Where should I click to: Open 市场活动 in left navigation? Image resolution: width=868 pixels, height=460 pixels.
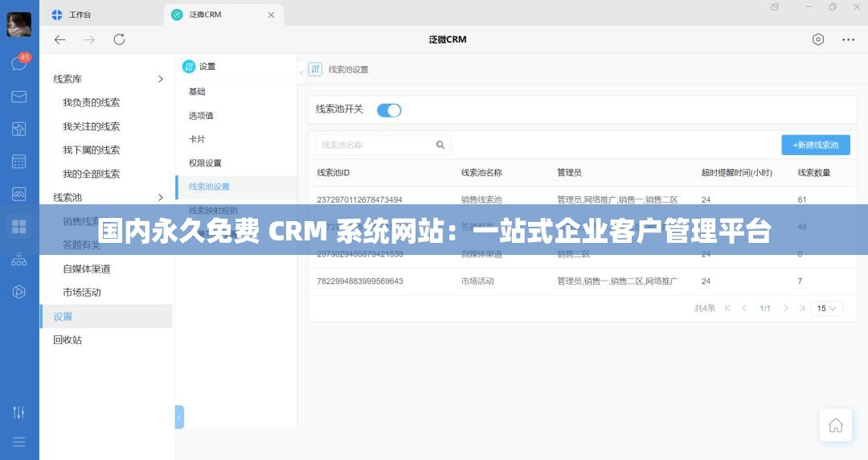pyautogui.click(x=81, y=292)
